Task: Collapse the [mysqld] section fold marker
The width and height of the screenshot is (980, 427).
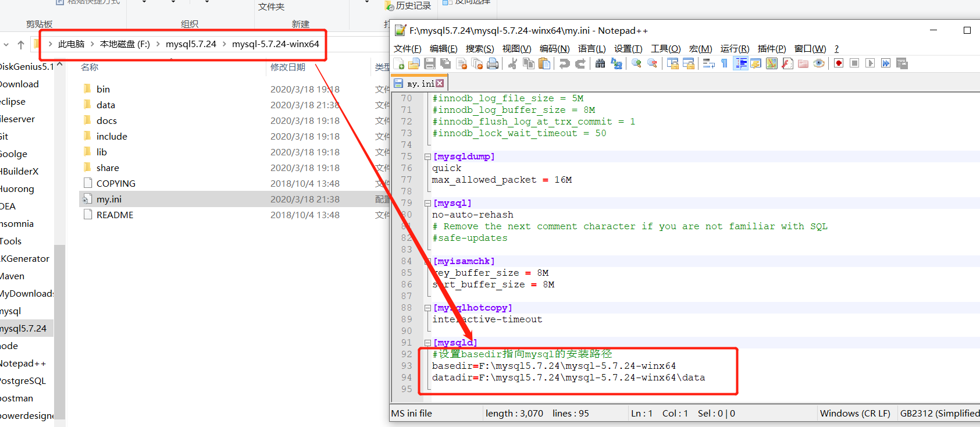Action: 427,343
